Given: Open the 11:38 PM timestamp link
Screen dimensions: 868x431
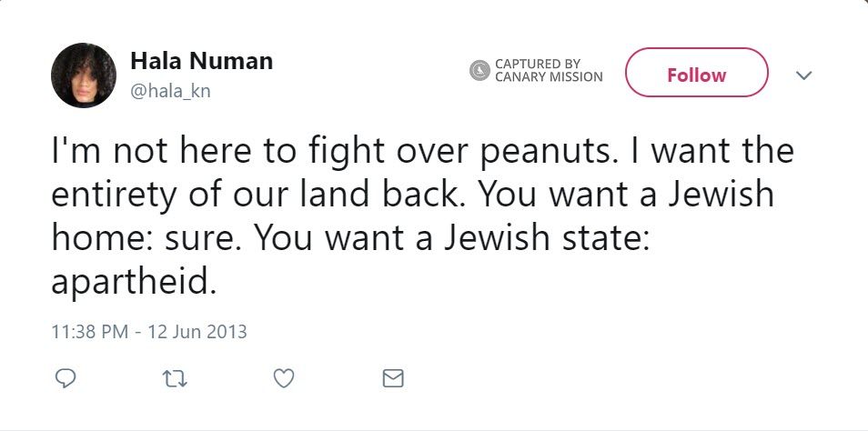Looking at the screenshot, I should click(x=89, y=331).
